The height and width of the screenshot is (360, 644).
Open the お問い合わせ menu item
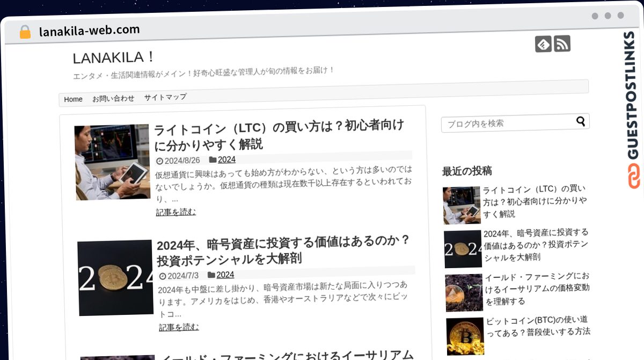coord(113,98)
